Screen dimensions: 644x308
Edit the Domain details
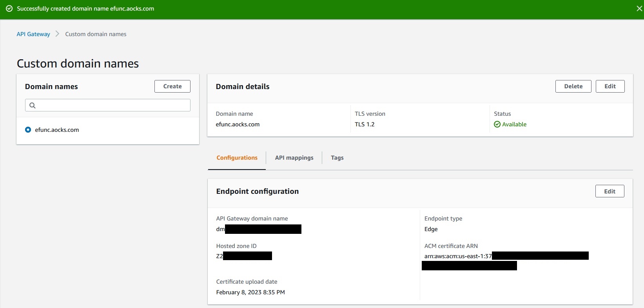[x=610, y=86]
